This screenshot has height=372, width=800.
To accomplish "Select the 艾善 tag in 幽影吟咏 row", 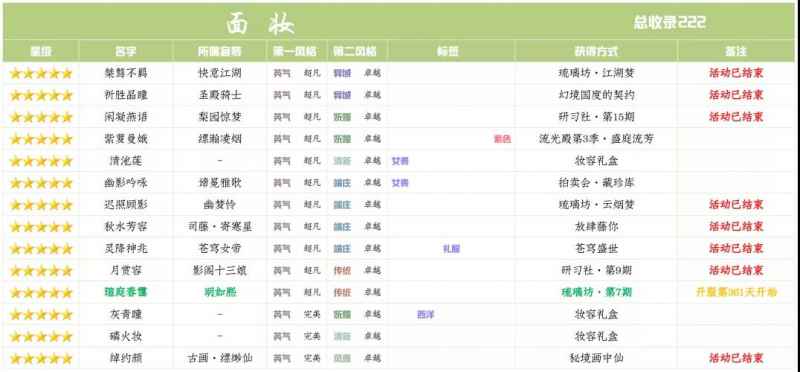I will [x=400, y=183].
